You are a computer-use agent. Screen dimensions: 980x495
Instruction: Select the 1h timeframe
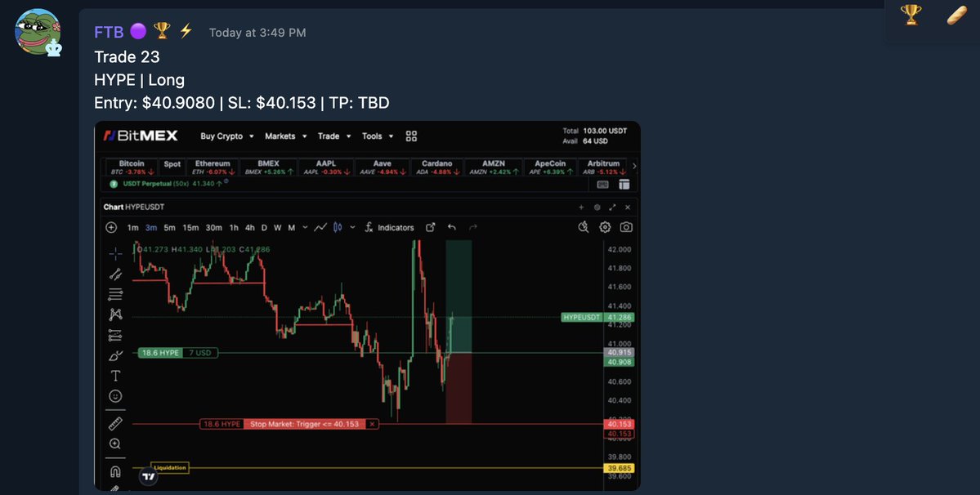pos(234,228)
